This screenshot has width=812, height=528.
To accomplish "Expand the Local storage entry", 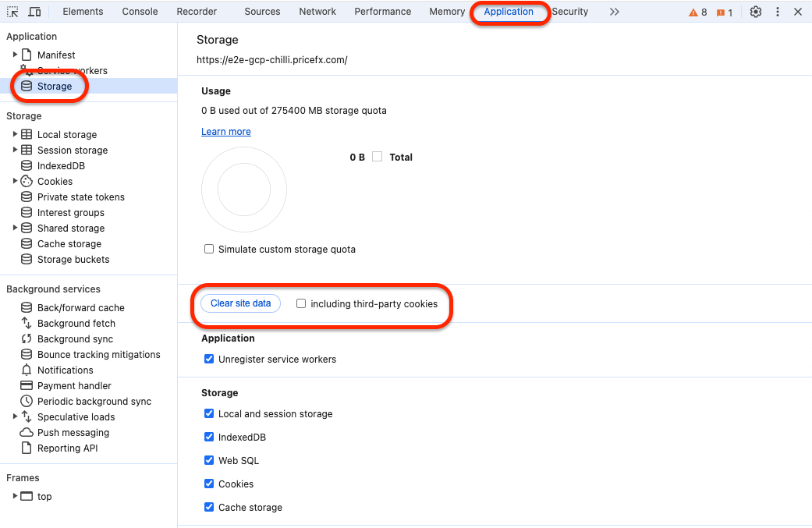I will click(15, 134).
